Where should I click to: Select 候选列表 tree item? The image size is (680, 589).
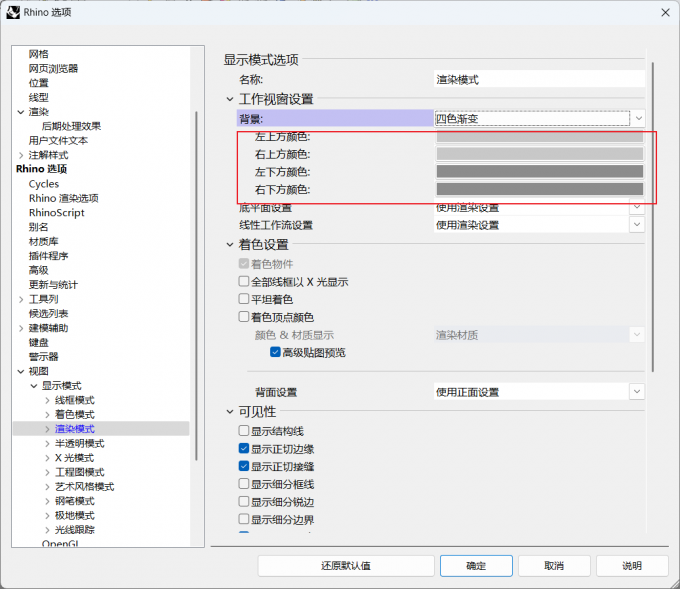[49, 314]
